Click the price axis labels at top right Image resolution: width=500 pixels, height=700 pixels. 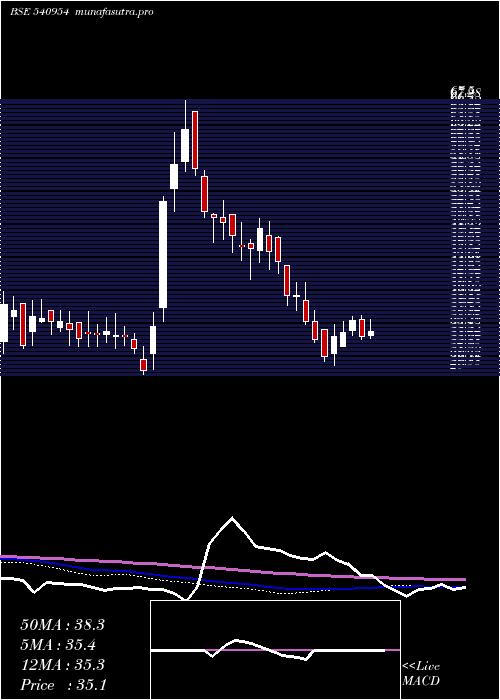coord(466,94)
